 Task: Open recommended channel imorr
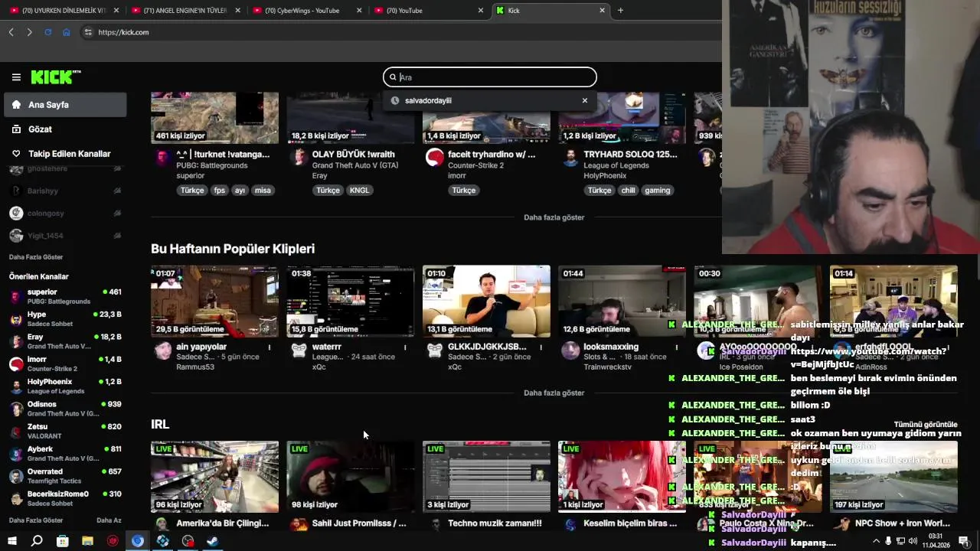click(65, 364)
